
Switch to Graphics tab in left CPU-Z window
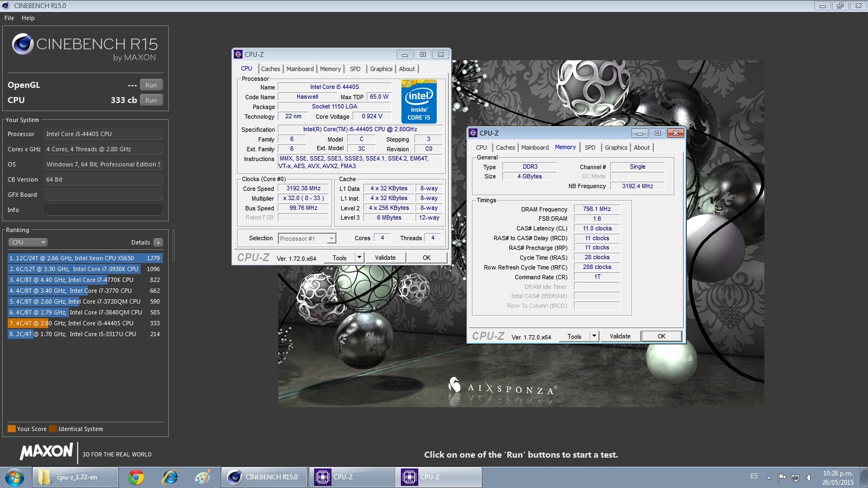coord(381,69)
